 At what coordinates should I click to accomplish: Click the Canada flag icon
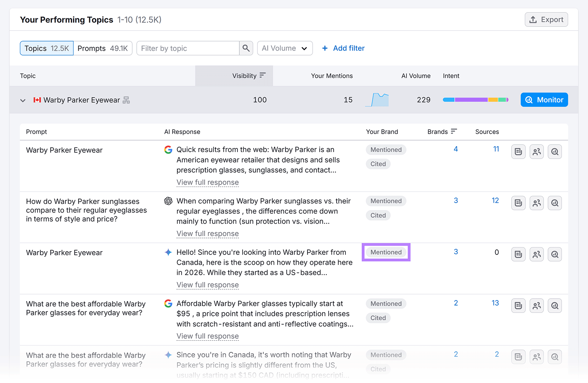(x=37, y=100)
